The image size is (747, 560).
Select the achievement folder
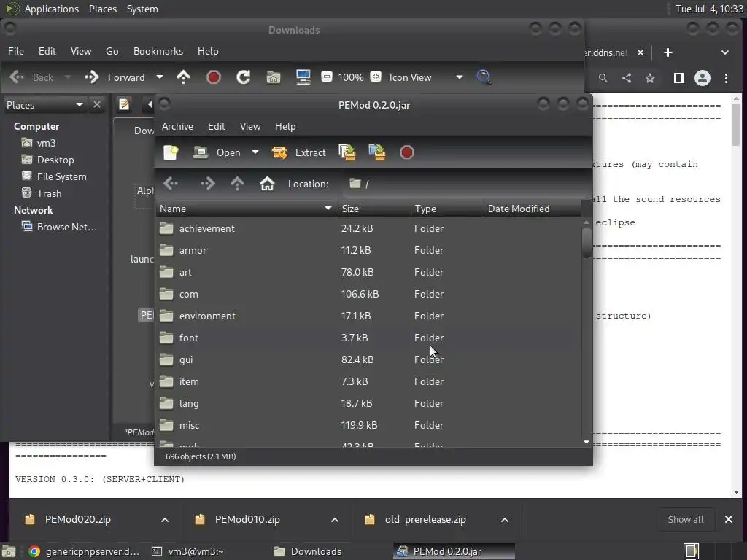tap(368, 228)
